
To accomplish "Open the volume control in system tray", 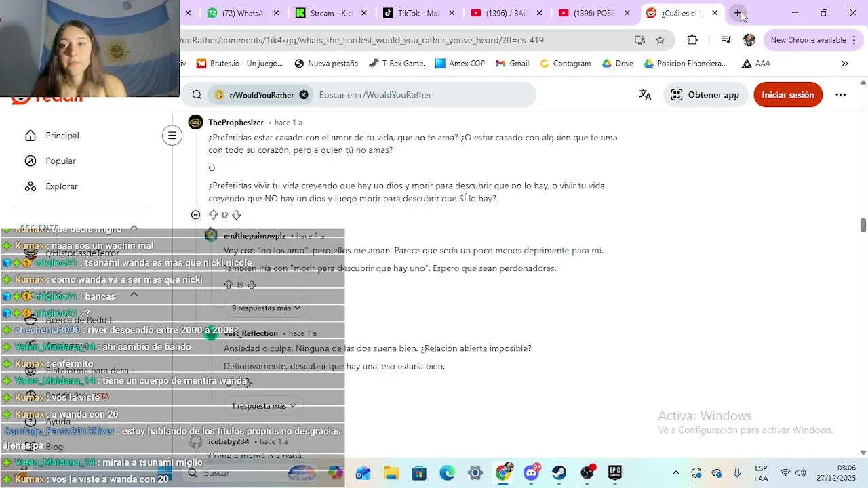I will (x=800, y=473).
